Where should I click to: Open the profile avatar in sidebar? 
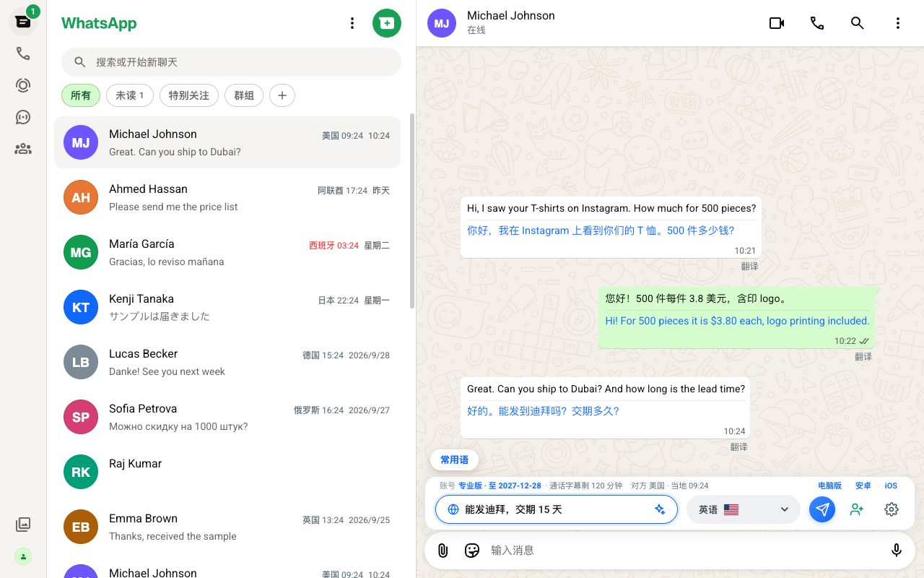23,556
